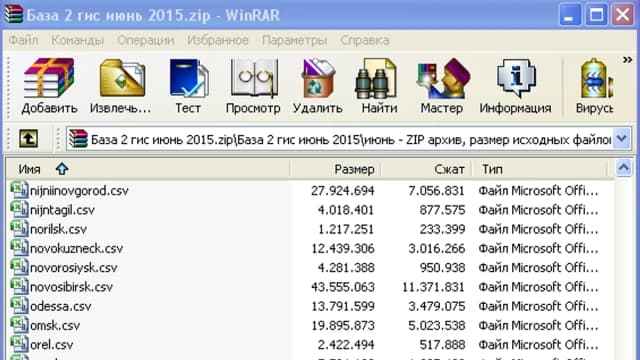Open the Команды menu
Screen dimensions: 640x360
(x=78, y=40)
